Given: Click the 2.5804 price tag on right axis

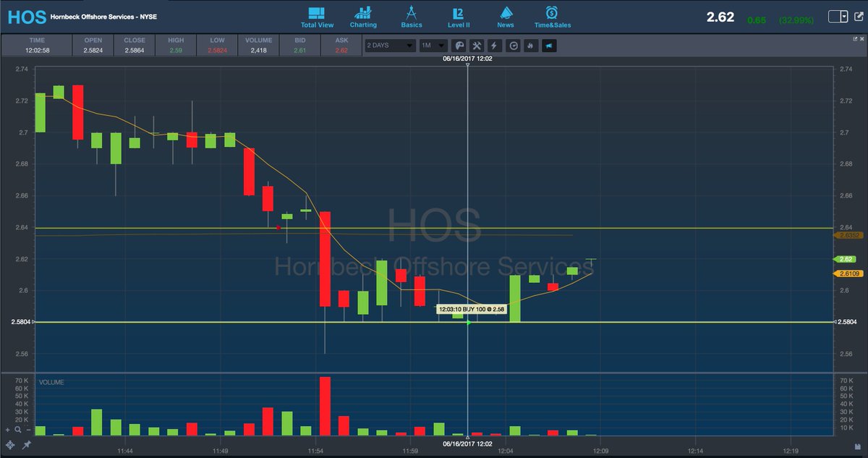Looking at the screenshot, I should pos(846,322).
